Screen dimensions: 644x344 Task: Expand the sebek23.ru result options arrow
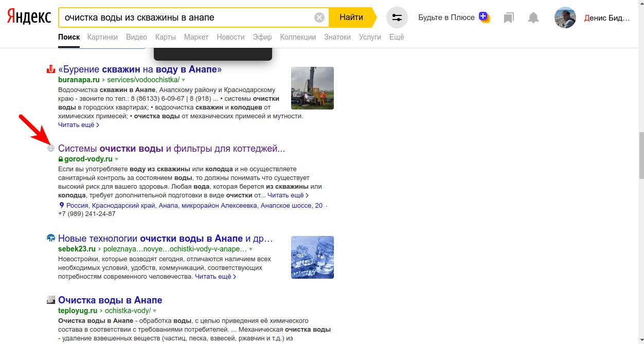tap(251, 249)
